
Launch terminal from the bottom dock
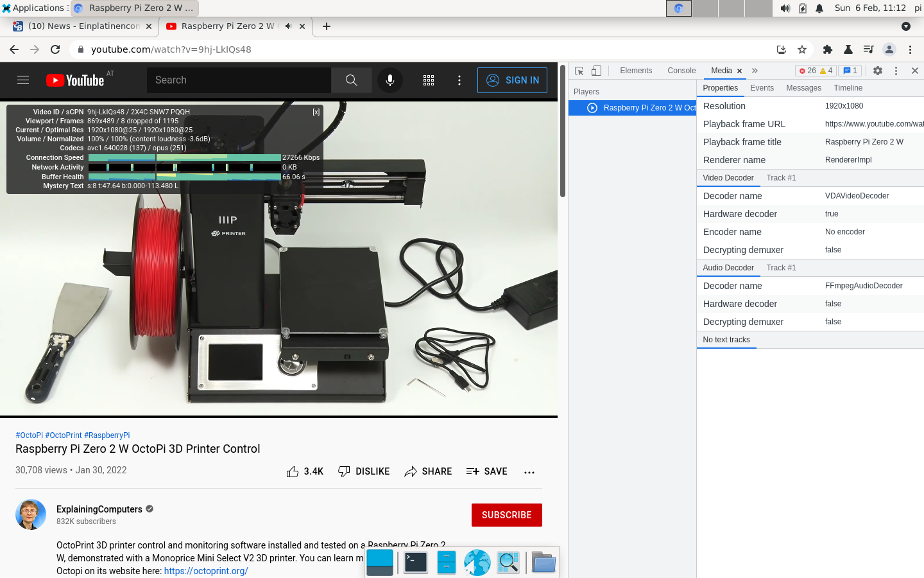416,563
